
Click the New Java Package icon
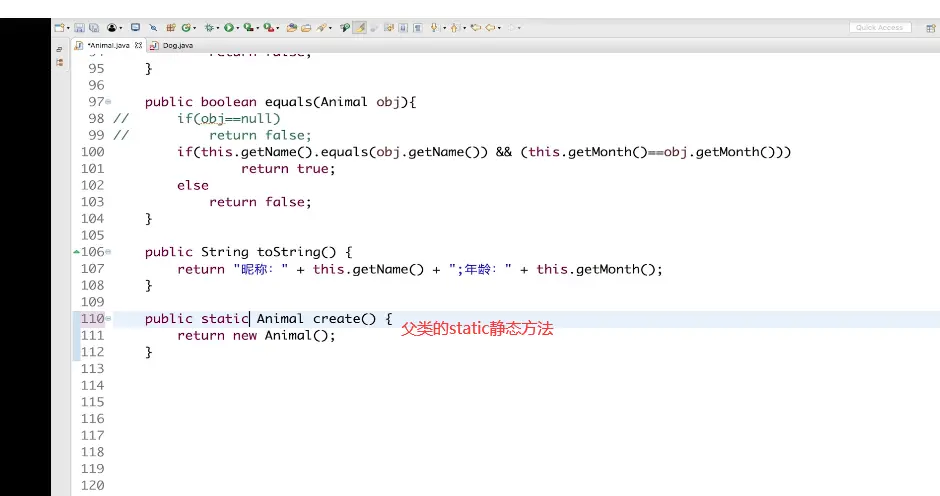point(171,28)
